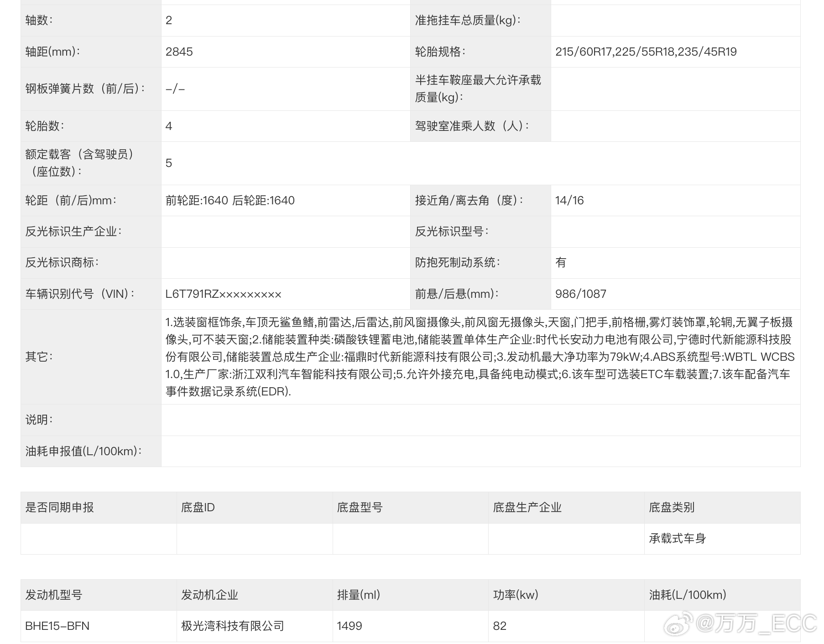
Task: Select the ABS value 有
Action: [x=561, y=262]
